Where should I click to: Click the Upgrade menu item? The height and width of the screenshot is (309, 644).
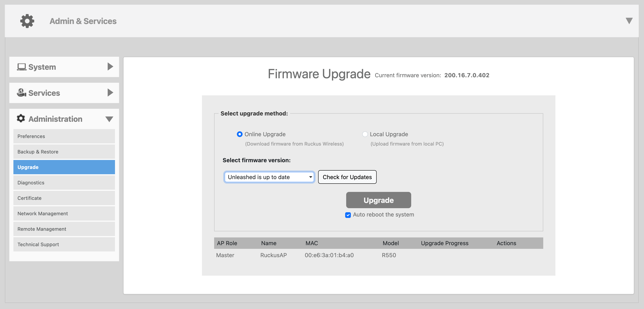click(64, 167)
